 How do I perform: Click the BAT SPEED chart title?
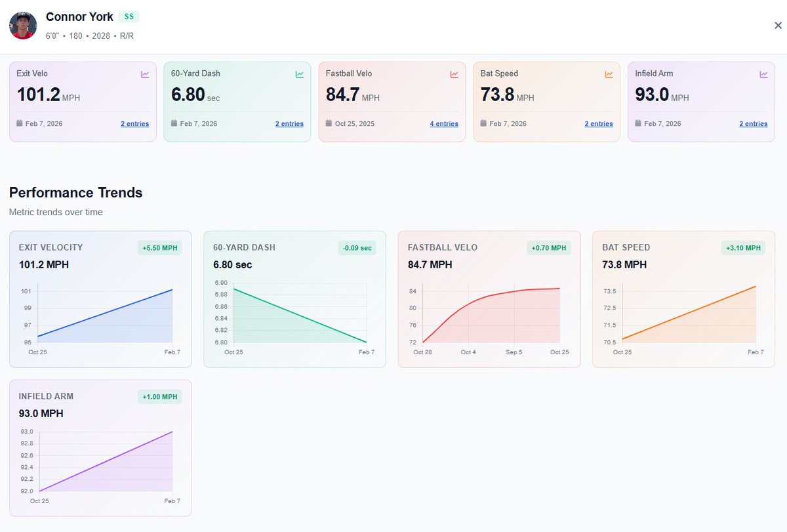click(x=626, y=248)
